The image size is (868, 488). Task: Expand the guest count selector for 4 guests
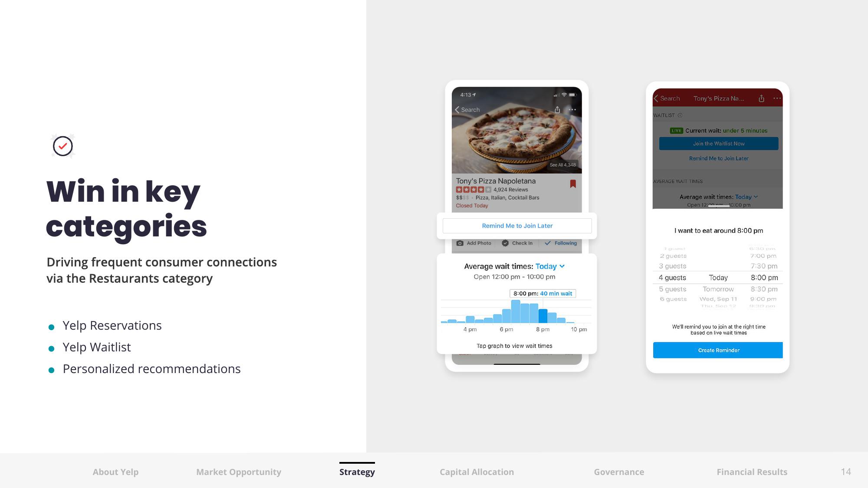click(x=672, y=278)
